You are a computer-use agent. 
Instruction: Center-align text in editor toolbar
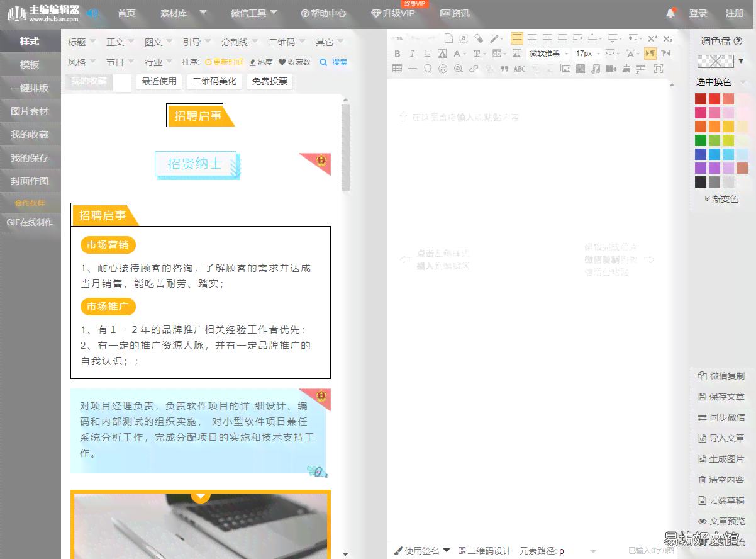point(532,38)
